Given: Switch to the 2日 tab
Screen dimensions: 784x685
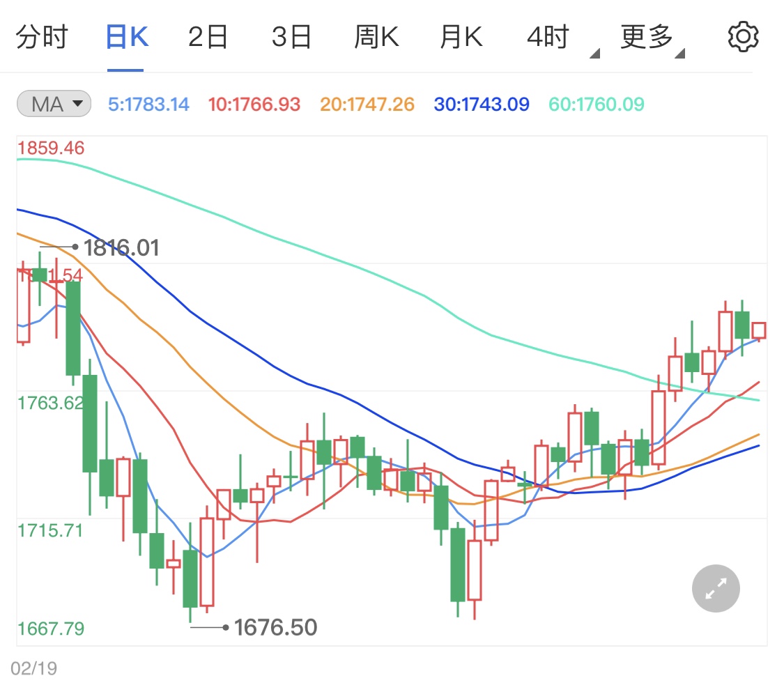Looking at the screenshot, I should pyautogui.click(x=208, y=37).
